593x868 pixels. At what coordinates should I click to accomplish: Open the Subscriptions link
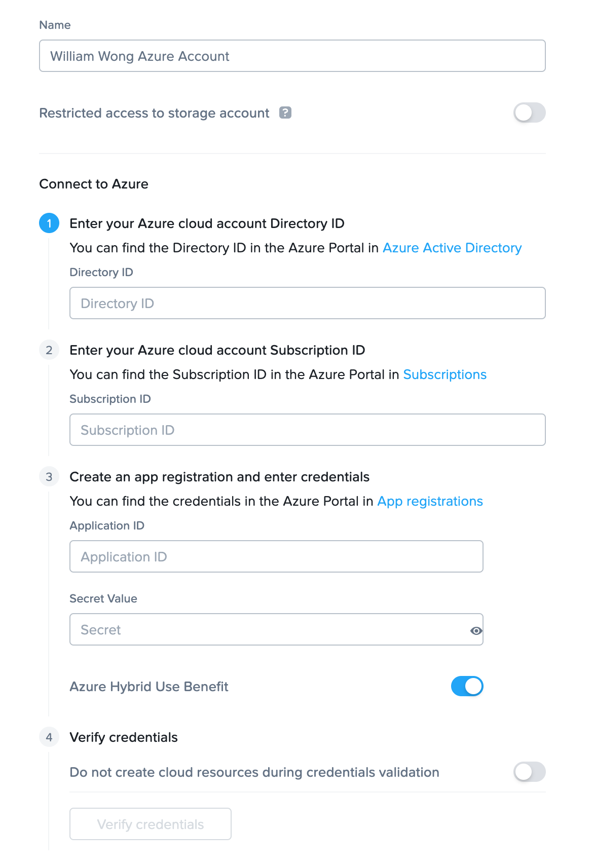(x=444, y=374)
